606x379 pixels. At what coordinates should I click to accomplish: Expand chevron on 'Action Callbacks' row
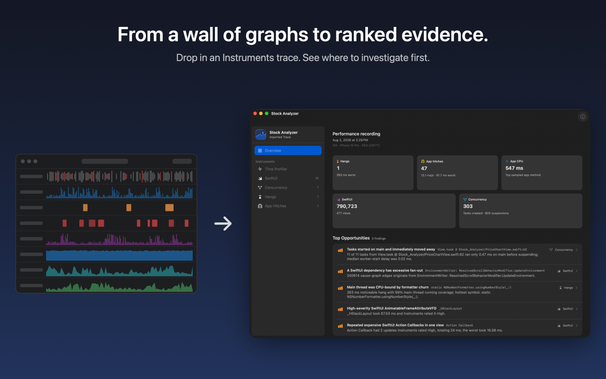[x=577, y=326]
